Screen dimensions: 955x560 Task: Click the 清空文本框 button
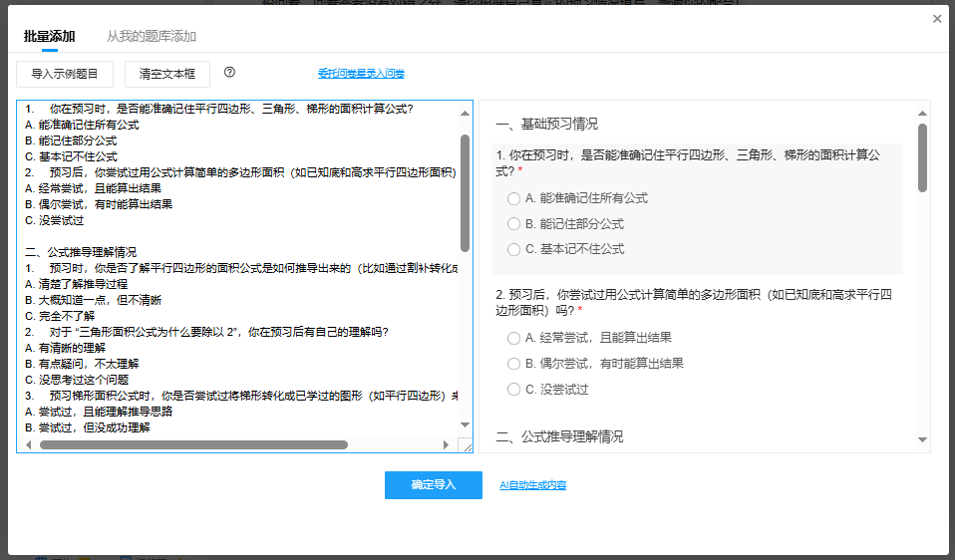coord(167,75)
